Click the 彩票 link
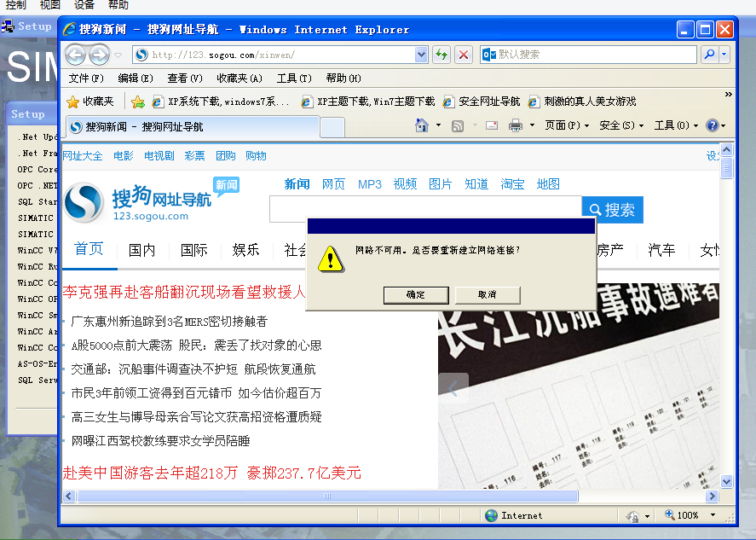 (x=194, y=156)
